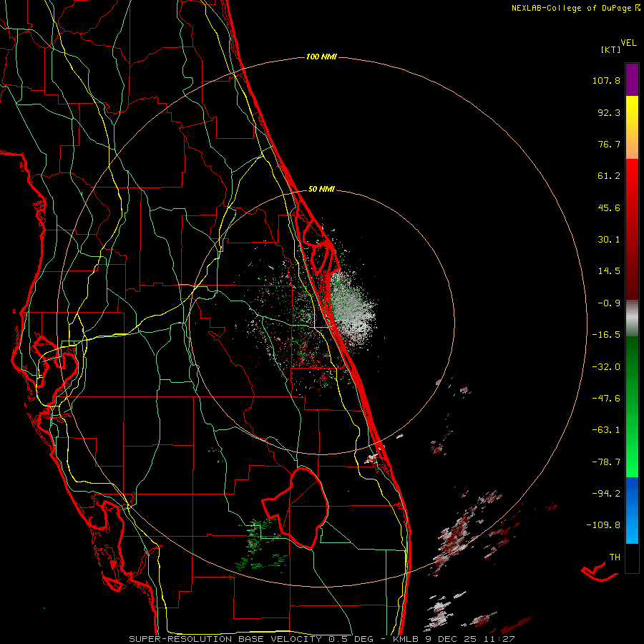644x644 pixels.
Task: Click the 30.1 velocity scale value
Action: click(x=609, y=240)
